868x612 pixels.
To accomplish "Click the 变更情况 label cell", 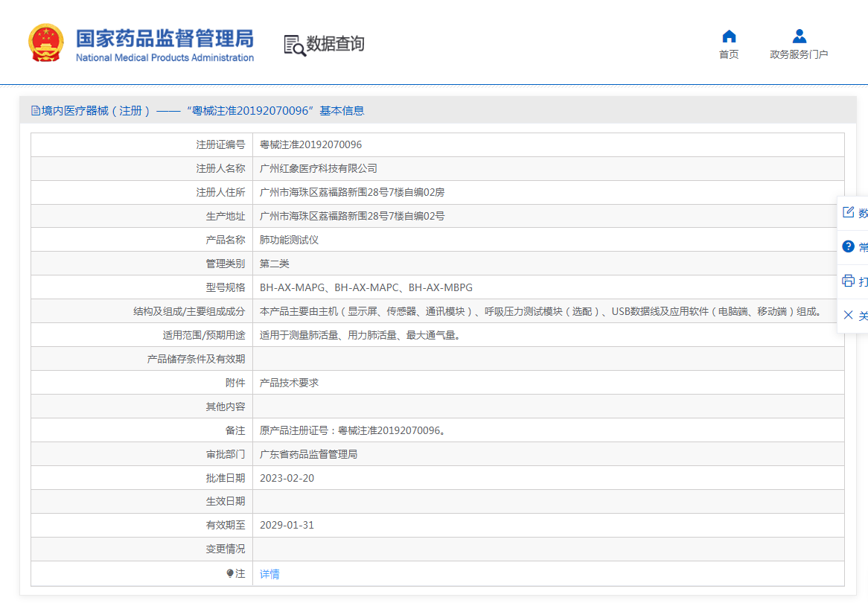I will click(x=141, y=549).
